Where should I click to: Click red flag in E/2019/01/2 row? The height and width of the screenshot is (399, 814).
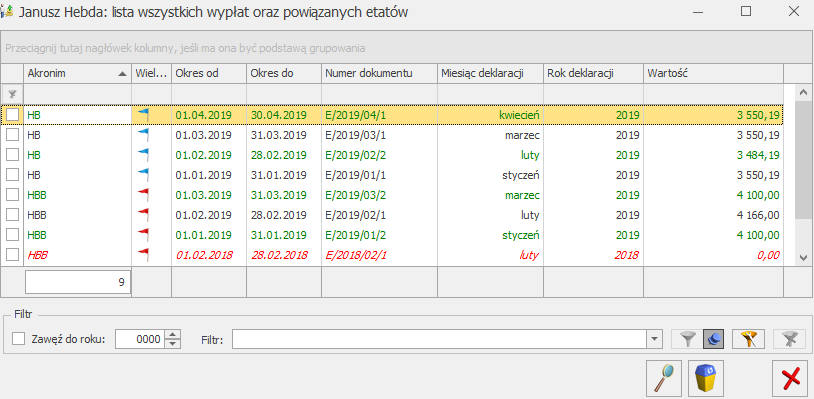143,235
